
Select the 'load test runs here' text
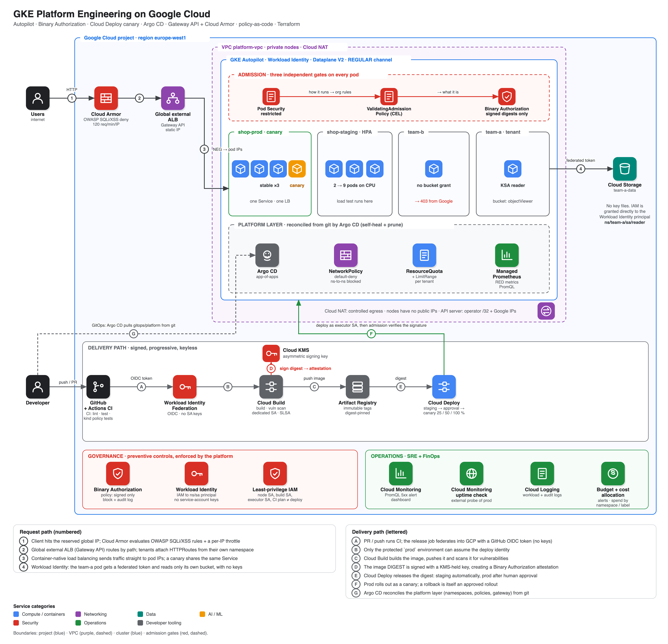[354, 201]
